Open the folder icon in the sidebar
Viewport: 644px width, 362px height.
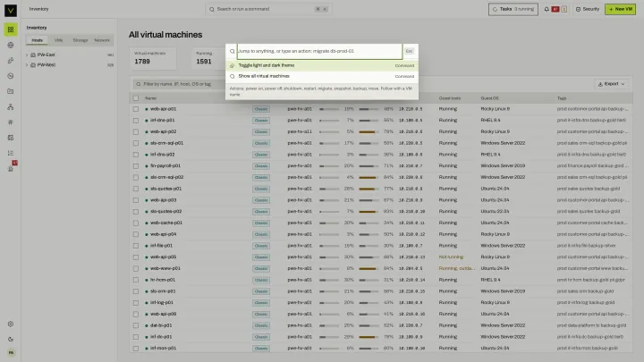click(11, 91)
